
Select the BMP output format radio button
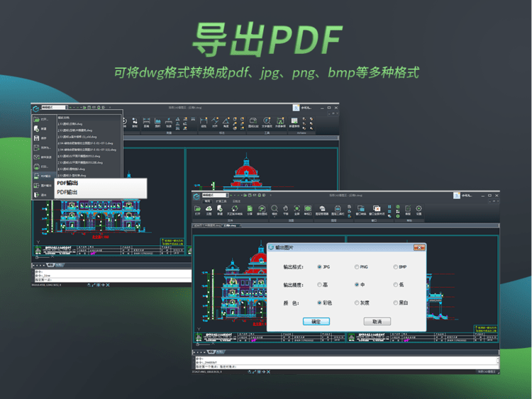click(395, 266)
